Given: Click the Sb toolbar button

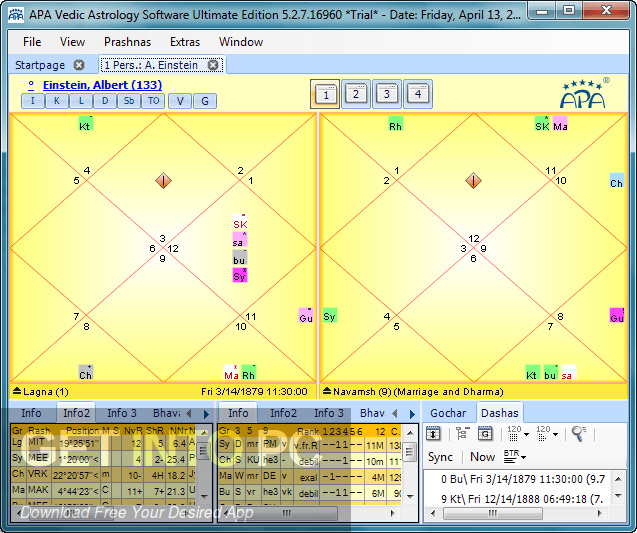Looking at the screenshot, I should [129, 101].
